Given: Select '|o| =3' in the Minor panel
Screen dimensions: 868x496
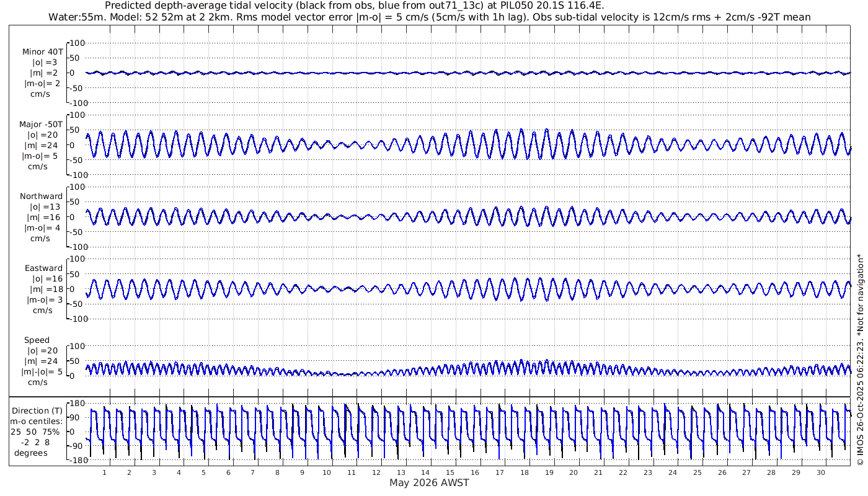Looking at the screenshot, I should coord(45,63).
